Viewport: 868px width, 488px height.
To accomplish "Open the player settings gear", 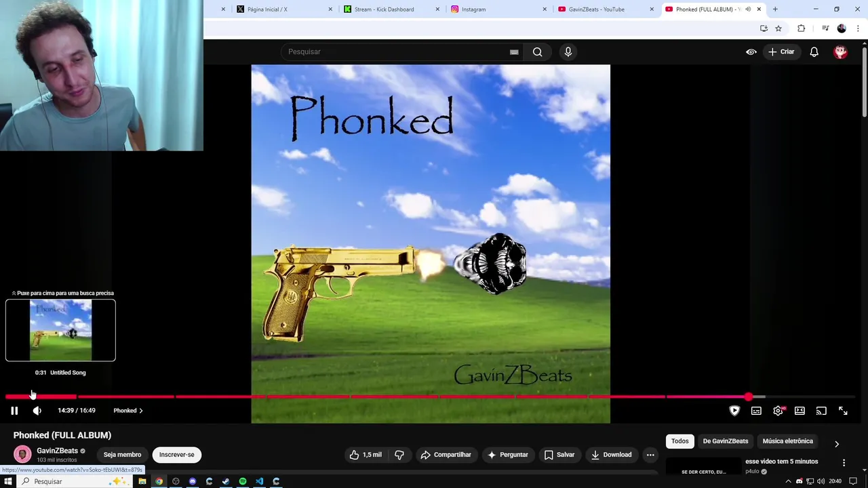I will (x=778, y=411).
